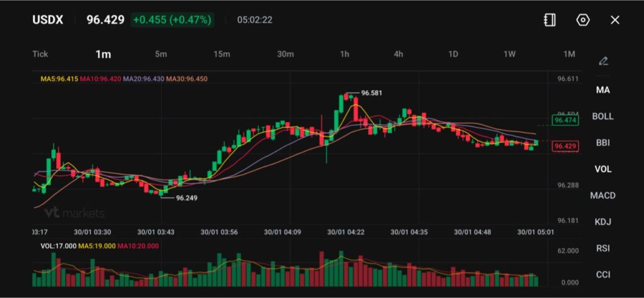The width and height of the screenshot is (644, 298).
Task: Toggle the MA indicator
Action: pos(602,90)
